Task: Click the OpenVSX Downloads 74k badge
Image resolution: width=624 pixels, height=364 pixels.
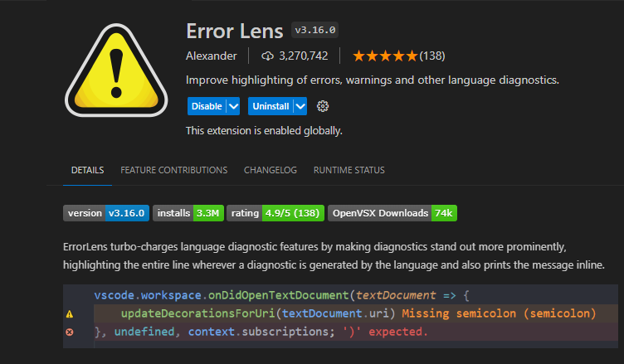Action: [x=392, y=213]
